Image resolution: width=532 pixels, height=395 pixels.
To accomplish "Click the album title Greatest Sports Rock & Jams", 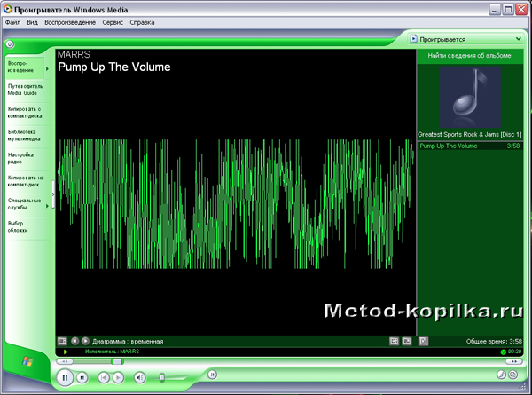I will (470, 135).
